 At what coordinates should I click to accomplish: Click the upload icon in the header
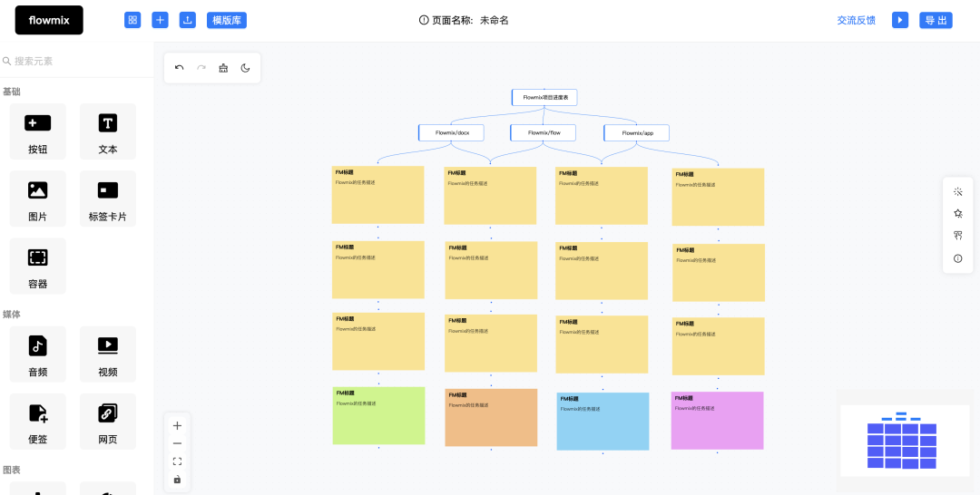click(188, 20)
